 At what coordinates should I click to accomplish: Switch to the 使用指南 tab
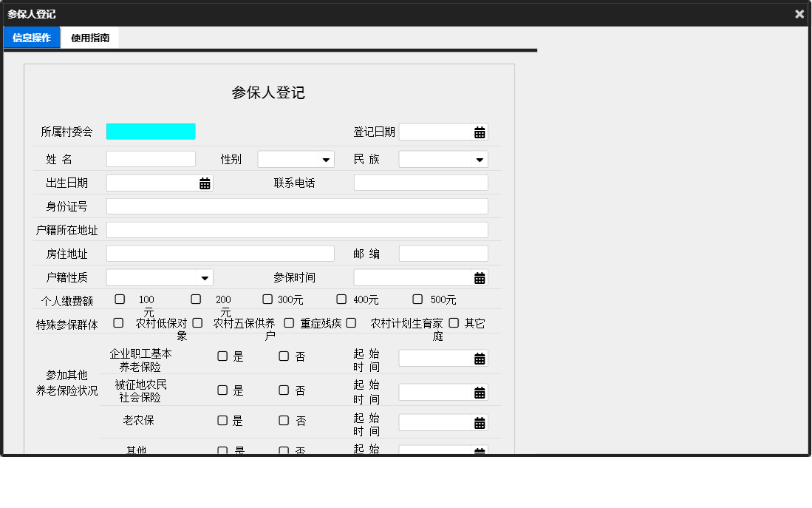[x=89, y=36]
